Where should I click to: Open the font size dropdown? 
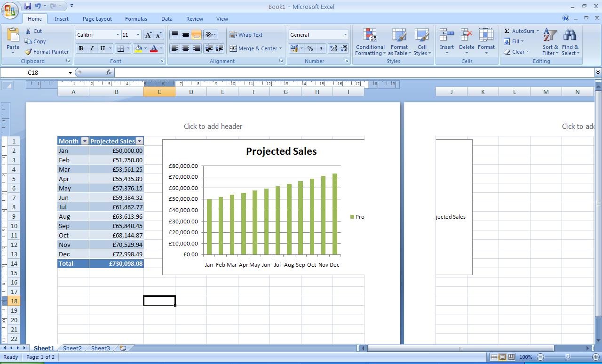click(138, 35)
